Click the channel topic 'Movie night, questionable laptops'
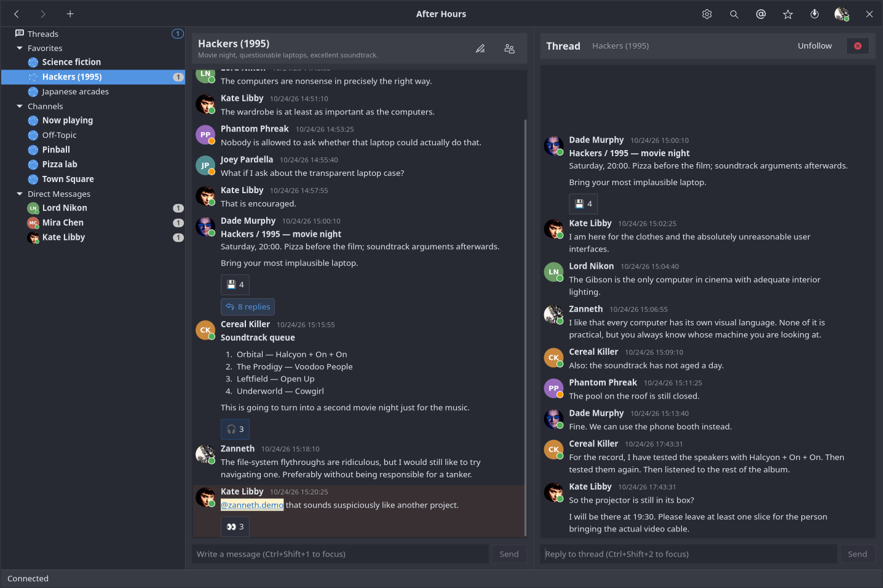 coord(288,55)
